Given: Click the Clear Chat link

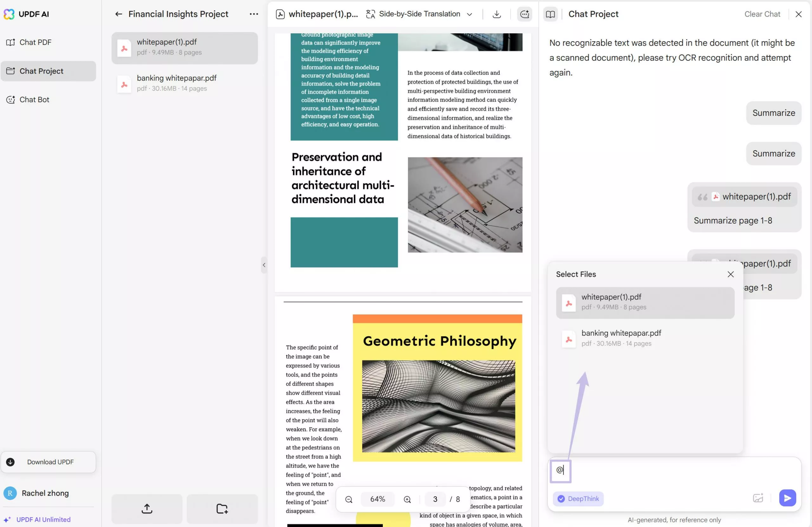Looking at the screenshot, I should [762, 14].
